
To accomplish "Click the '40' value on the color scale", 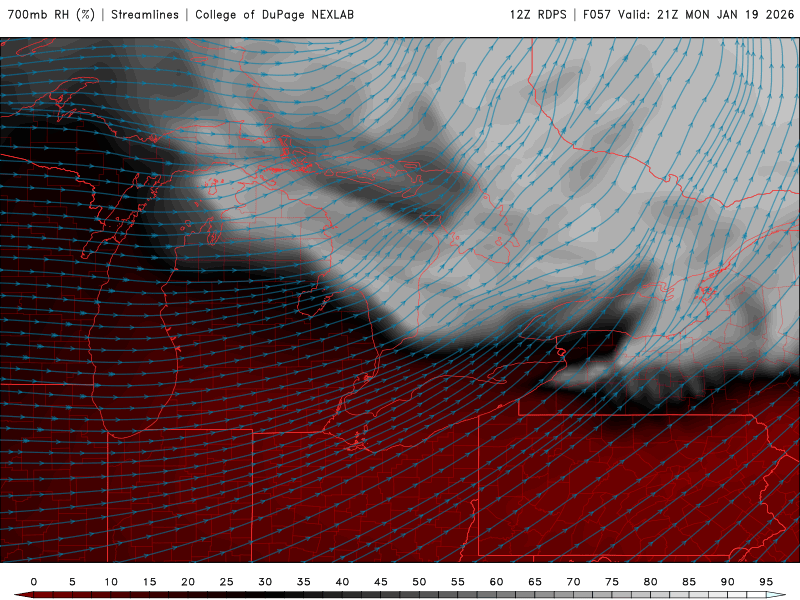I will pos(342,582).
